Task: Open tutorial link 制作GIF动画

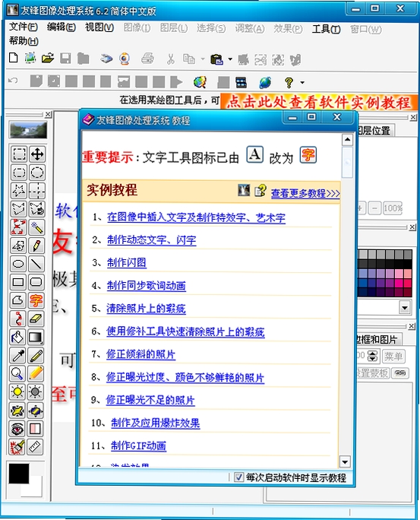Action: (138, 445)
